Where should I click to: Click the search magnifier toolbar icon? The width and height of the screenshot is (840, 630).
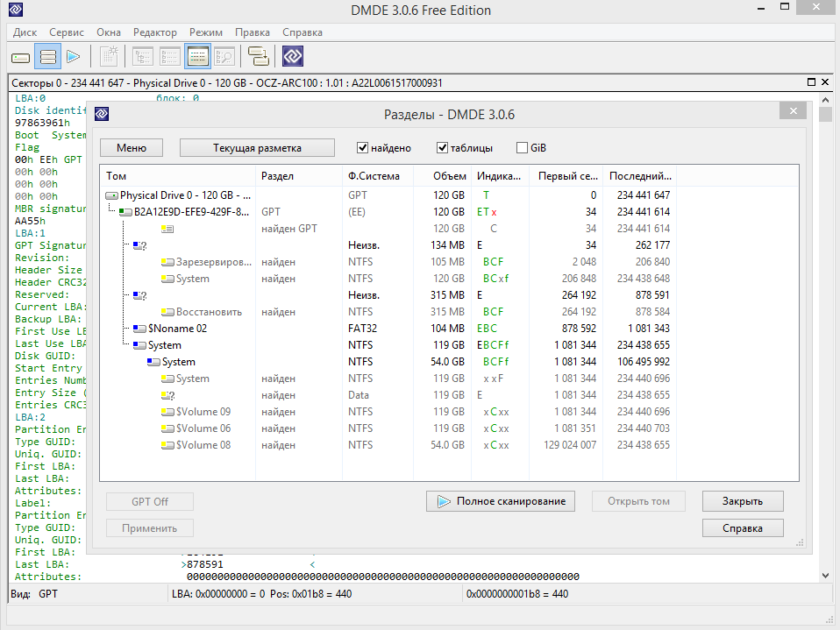[x=224, y=57]
